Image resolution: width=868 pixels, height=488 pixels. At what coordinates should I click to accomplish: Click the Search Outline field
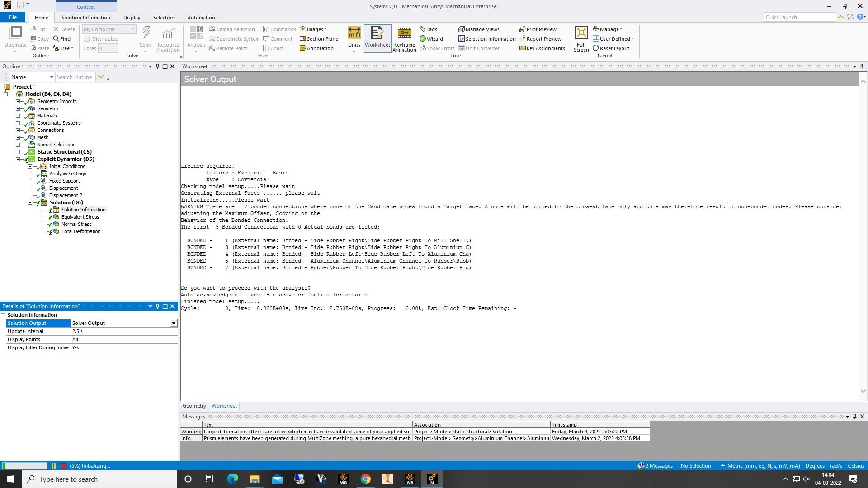75,77
